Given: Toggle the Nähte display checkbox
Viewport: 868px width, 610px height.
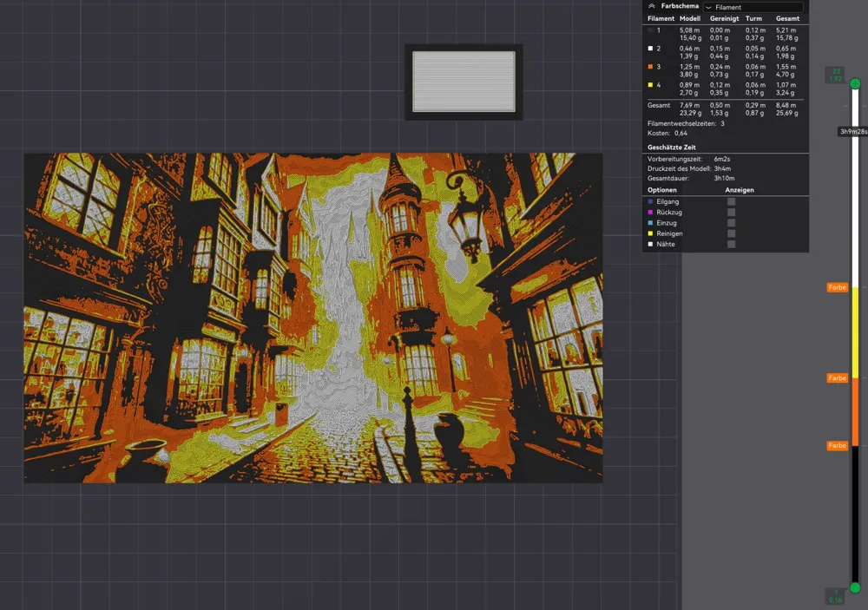Looking at the screenshot, I should (x=731, y=244).
